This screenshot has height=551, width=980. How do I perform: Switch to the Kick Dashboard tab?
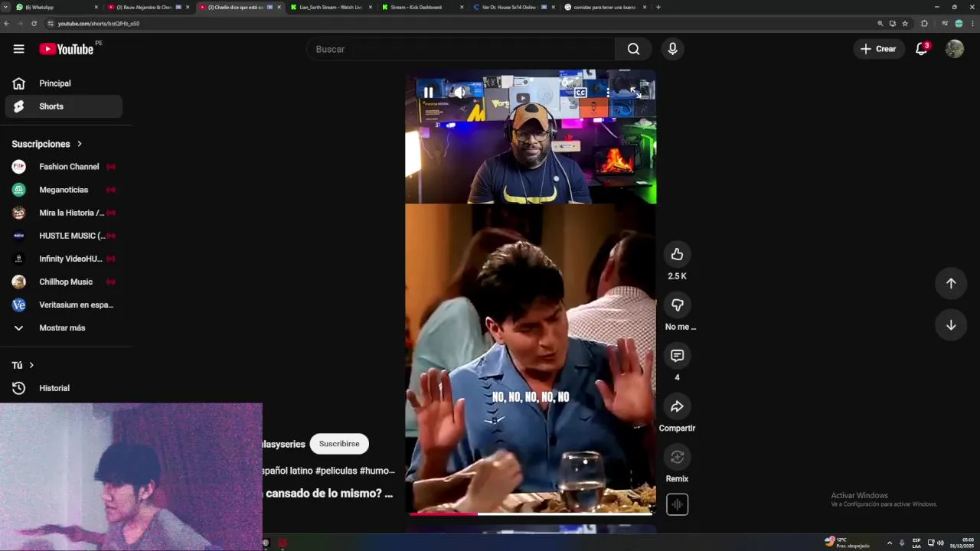click(422, 7)
